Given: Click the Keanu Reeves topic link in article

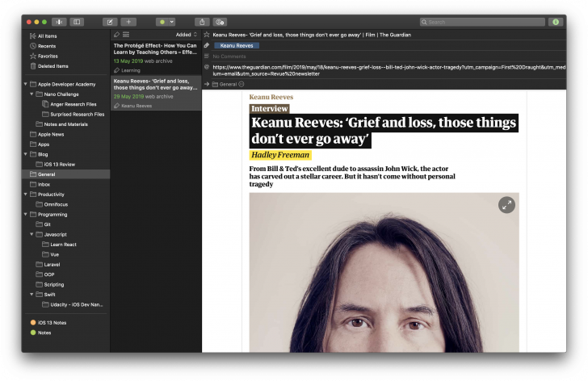Looking at the screenshot, I should point(271,97).
